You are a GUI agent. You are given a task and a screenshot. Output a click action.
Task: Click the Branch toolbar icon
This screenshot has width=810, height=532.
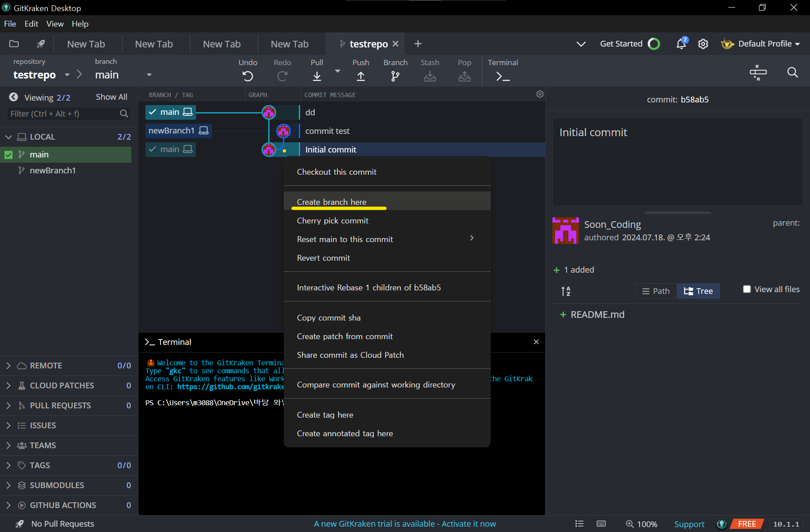[395, 76]
